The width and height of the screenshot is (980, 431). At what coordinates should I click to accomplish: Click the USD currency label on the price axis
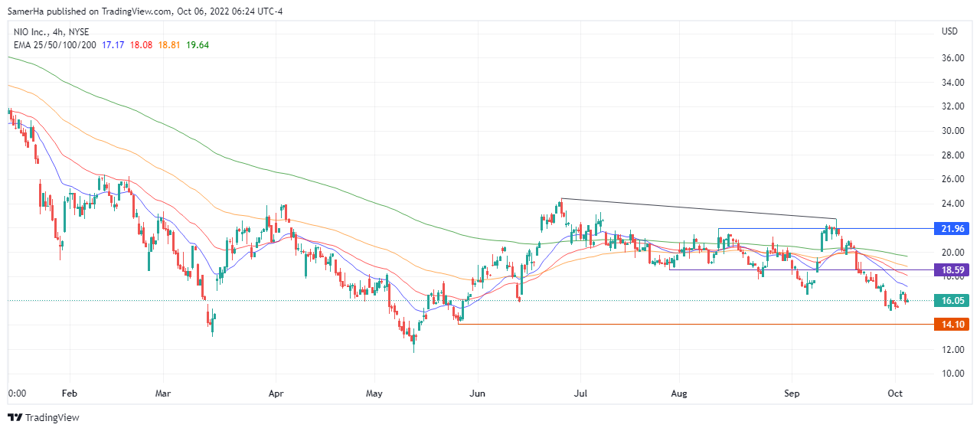pyautogui.click(x=949, y=31)
